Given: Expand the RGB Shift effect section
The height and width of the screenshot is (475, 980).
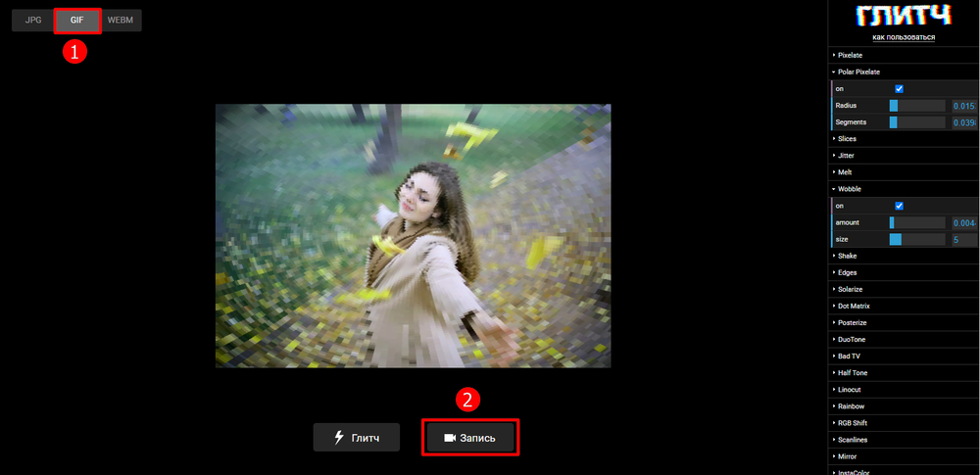Looking at the screenshot, I should point(904,423).
